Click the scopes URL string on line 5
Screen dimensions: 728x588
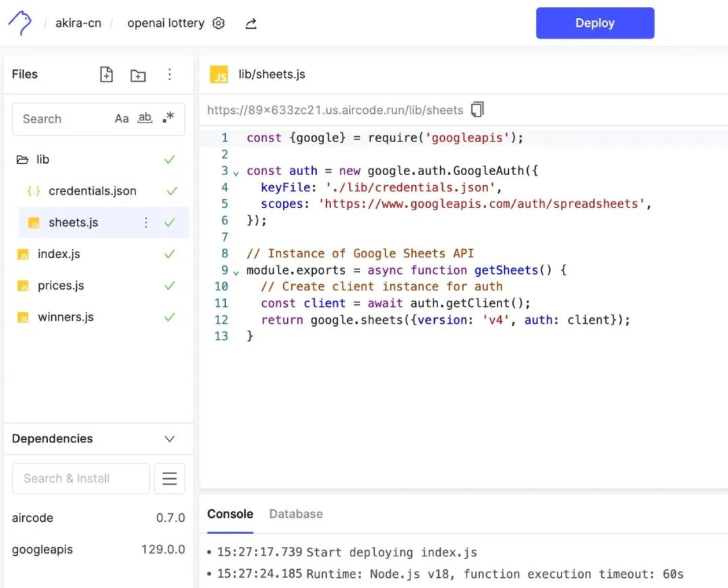pyautogui.click(x=481, y=203)
